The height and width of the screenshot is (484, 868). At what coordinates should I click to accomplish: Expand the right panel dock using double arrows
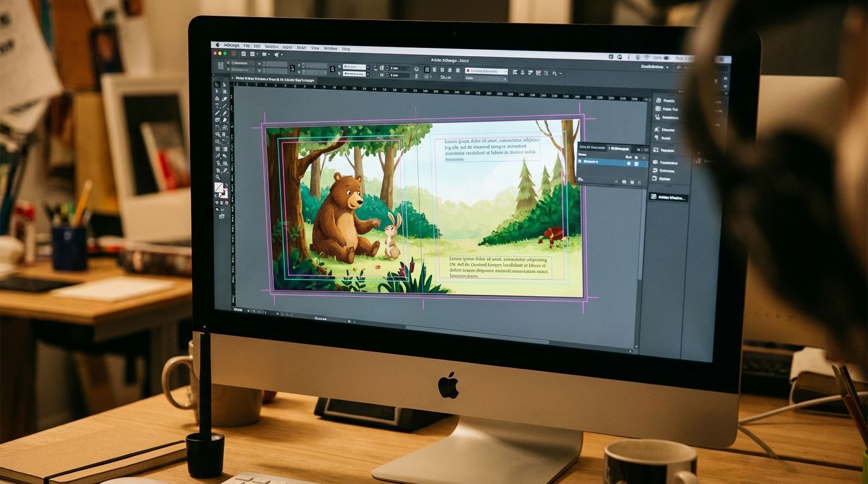click(x=681, y=91)
